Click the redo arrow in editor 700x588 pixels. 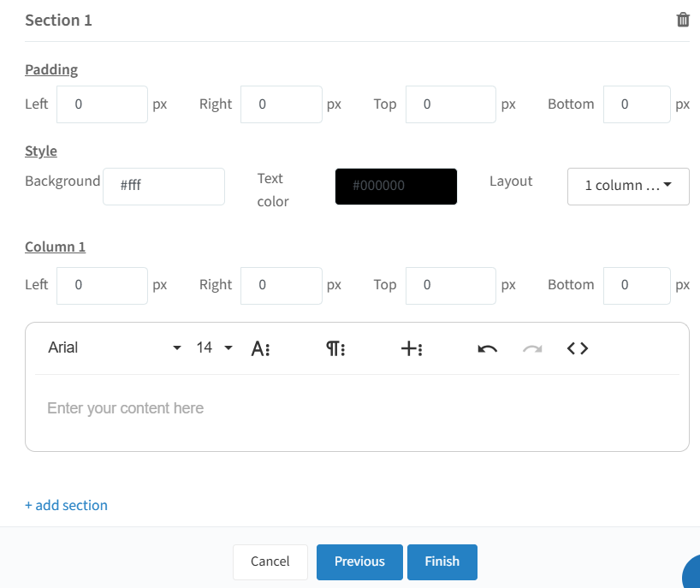pyautogui.click(x=532, y=348)
